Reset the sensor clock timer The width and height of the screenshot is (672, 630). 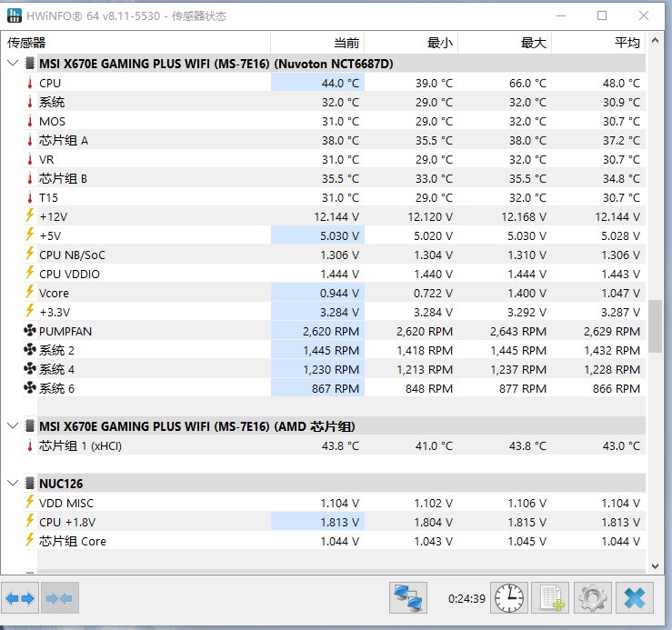509,598
